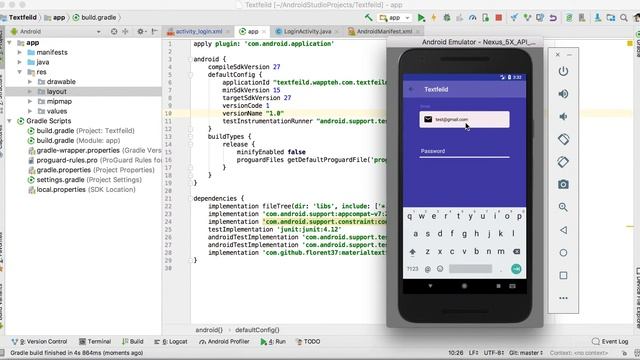
Task: Click the UTF-8 encoding indicator
Action: point(493,353)
